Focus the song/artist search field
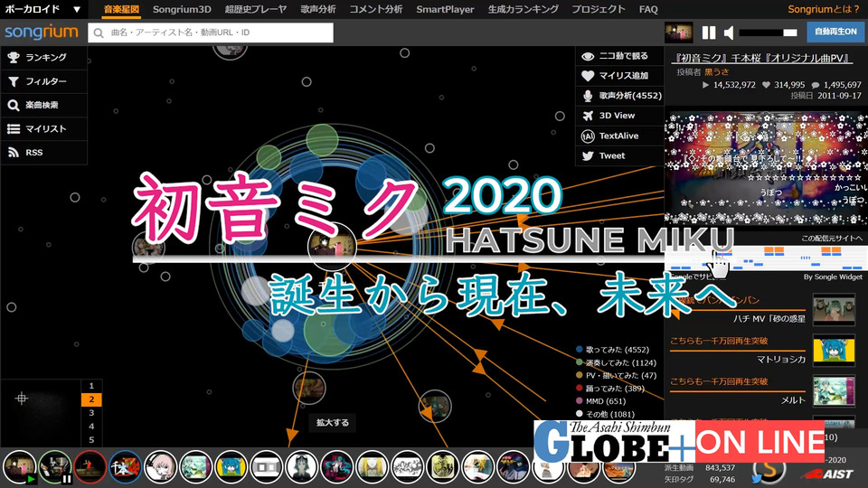 [x=211, y=33]
